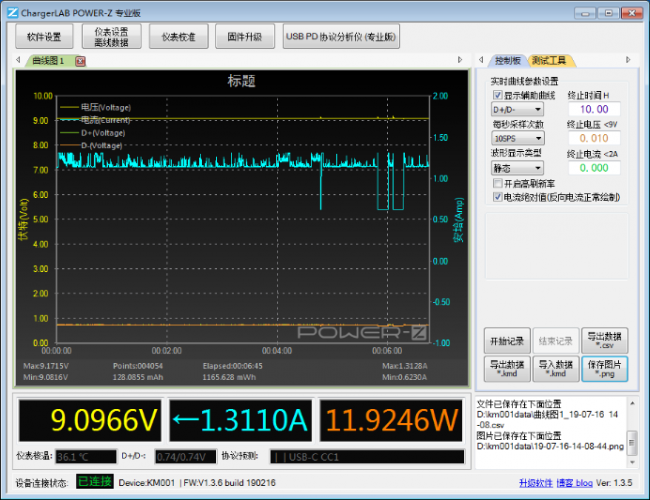
Task: Click the 导出数据 *.csv export button
Action: pos(604,341)
